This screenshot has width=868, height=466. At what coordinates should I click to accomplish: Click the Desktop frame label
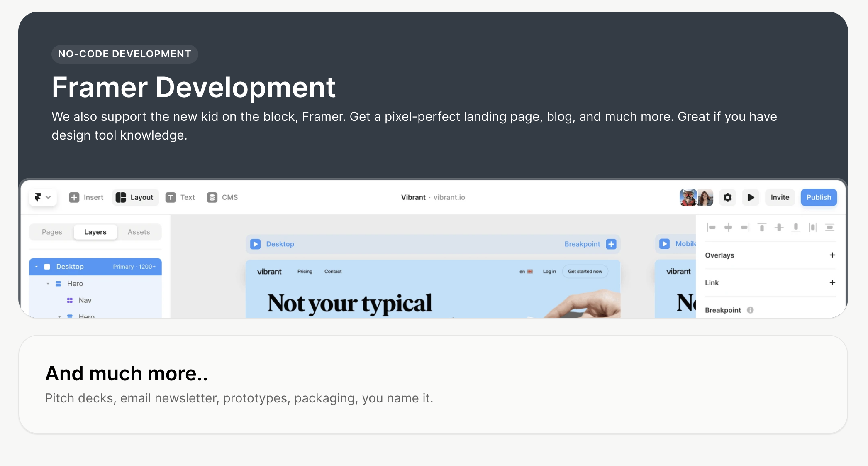[x=280, y=244]
